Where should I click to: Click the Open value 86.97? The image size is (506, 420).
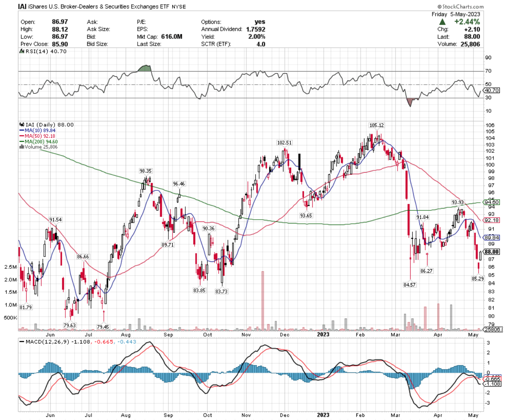(60, 22)
